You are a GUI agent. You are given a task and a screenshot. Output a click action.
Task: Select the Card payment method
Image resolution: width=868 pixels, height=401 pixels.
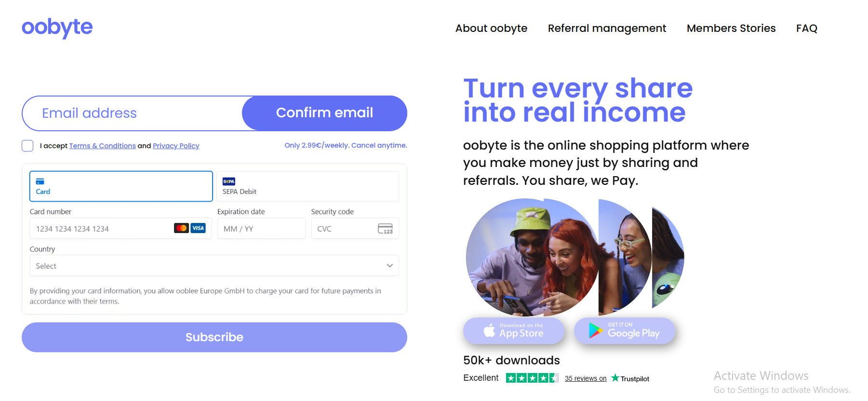(x=121, y=186)
